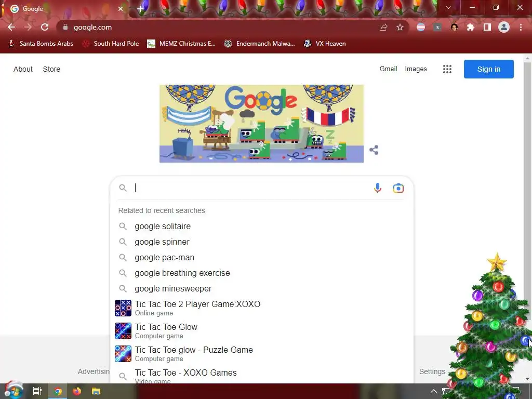Open the World Cup Google Doodle
Screen dimensions: 532x399
tap(262, 124)
